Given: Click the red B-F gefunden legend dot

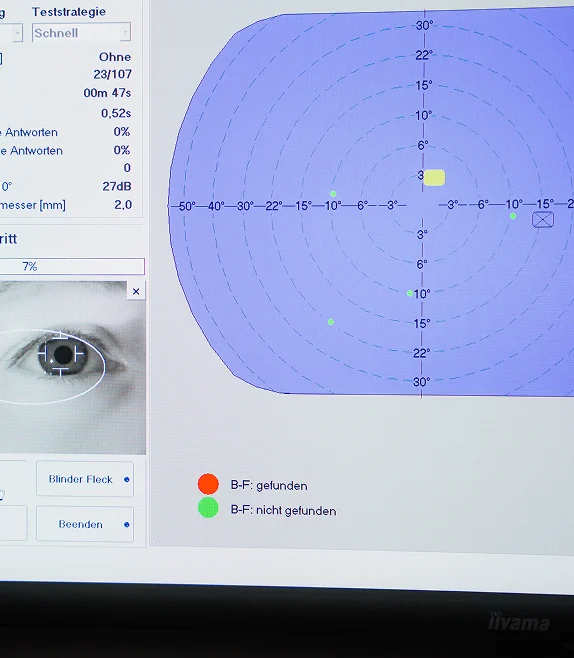Looking at the screenshot, I should (x=208, y=484).
